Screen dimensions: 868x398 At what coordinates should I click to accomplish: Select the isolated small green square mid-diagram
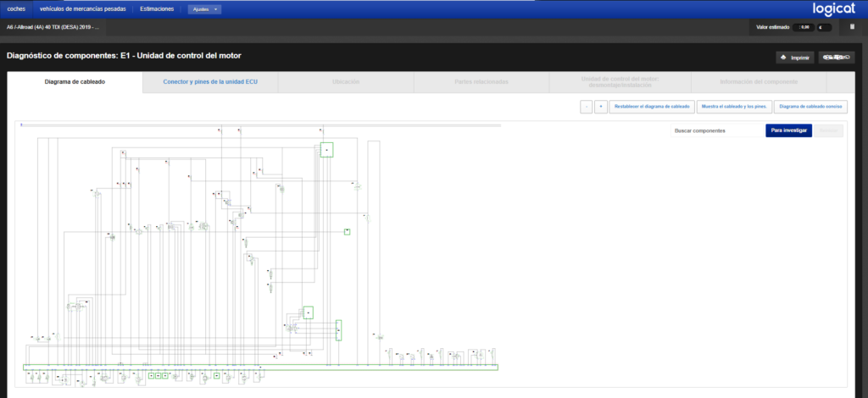[347, 232]
